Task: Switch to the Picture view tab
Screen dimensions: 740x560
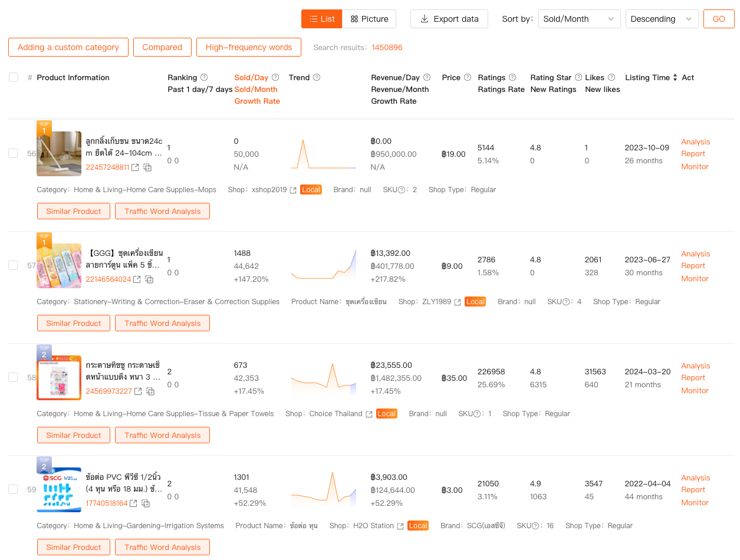Action: (x=369, y=18)
